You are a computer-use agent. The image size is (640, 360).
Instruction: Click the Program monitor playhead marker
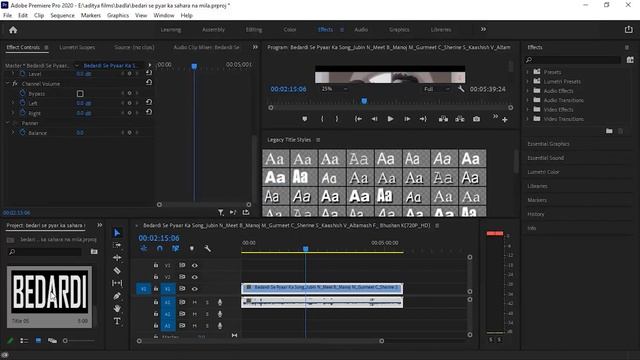[x=364, y=101]
